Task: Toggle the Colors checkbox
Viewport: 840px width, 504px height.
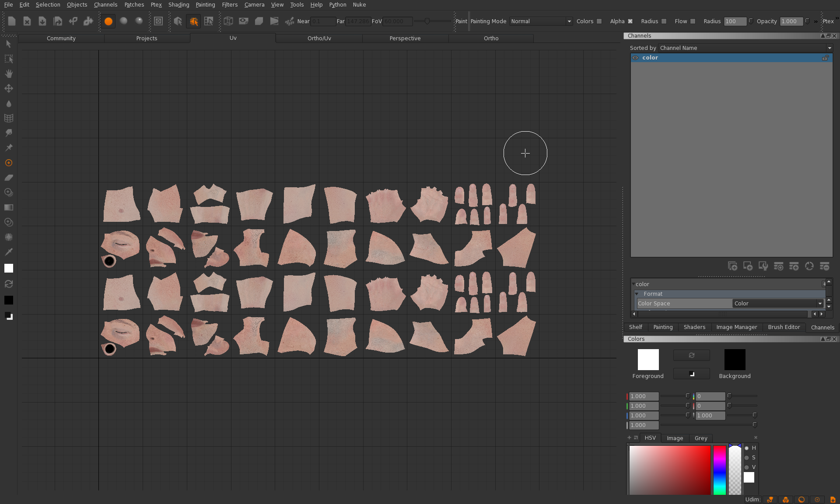Action: coord(599,21)
